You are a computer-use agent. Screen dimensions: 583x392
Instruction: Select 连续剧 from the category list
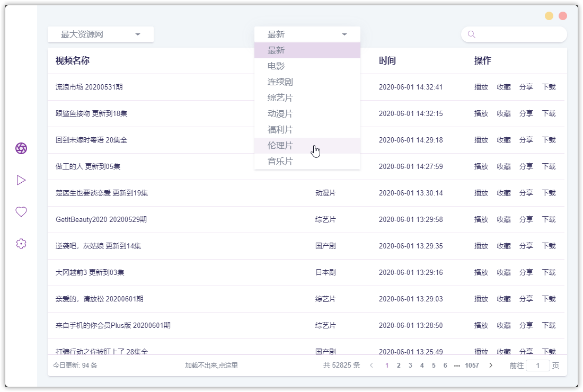tap(280, 82)
